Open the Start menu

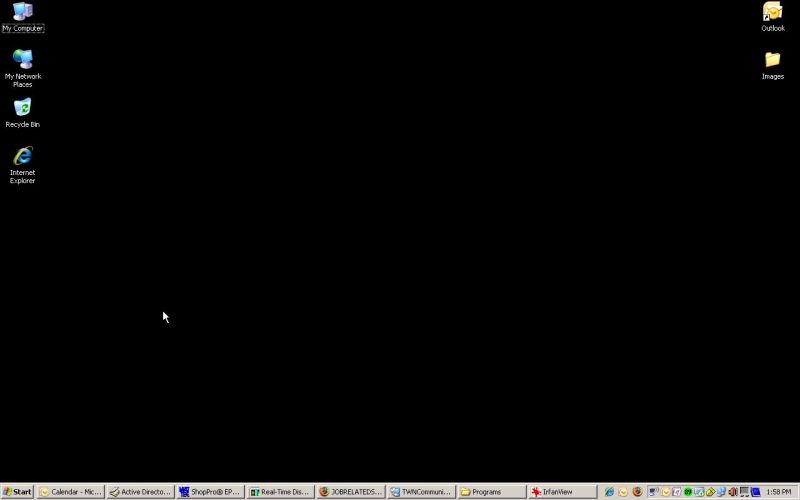coord(17,492)
